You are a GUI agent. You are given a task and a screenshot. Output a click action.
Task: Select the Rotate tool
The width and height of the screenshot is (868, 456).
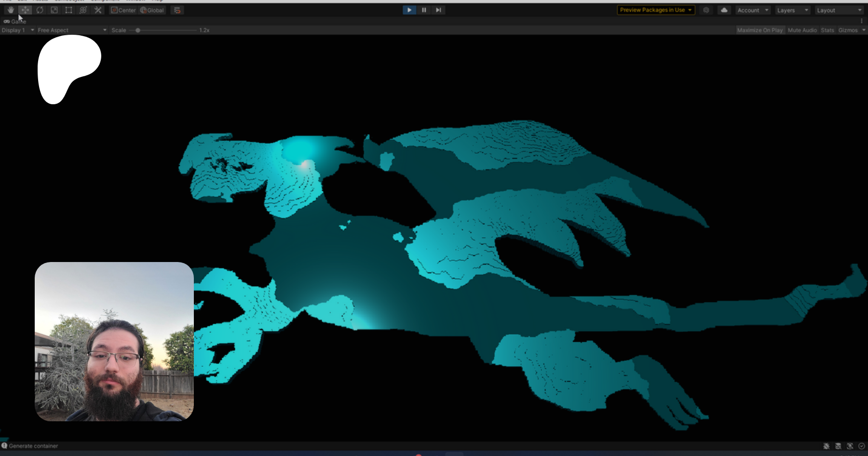(x=40, y=10)
